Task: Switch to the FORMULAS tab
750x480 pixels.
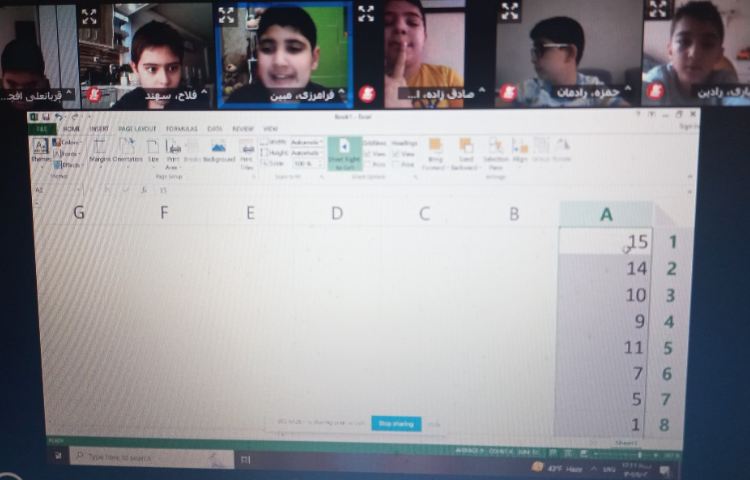Action: [x=182, y=129]
